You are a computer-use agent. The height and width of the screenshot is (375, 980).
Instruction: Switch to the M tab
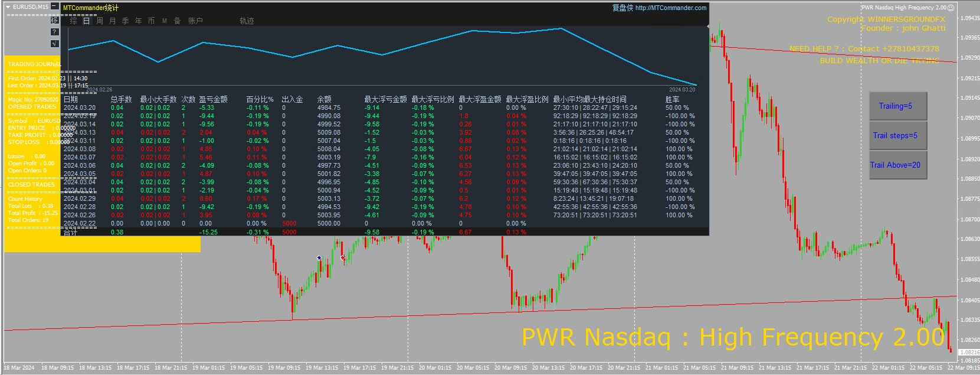[165, 21]
